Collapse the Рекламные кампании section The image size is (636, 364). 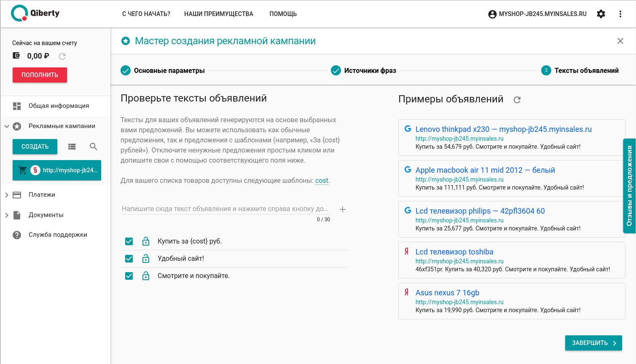pyautogui.click(x=7, y=126)
